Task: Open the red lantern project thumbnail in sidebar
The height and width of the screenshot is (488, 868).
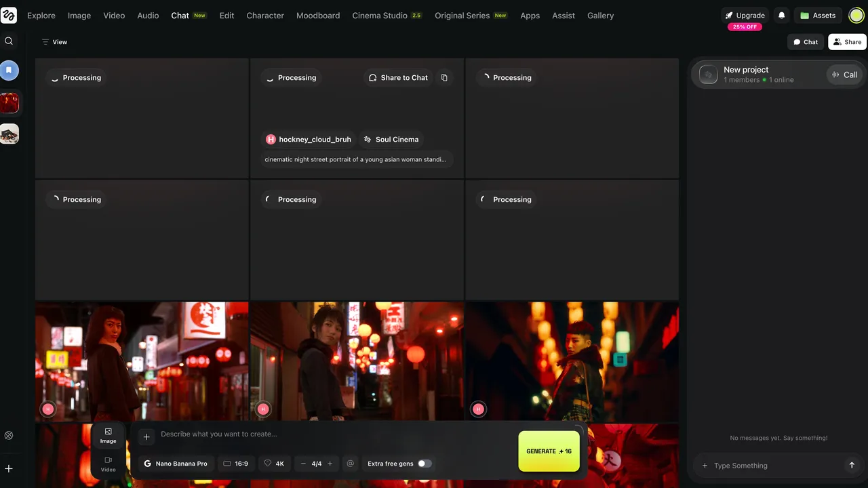Action: click(x=9, y=103)
